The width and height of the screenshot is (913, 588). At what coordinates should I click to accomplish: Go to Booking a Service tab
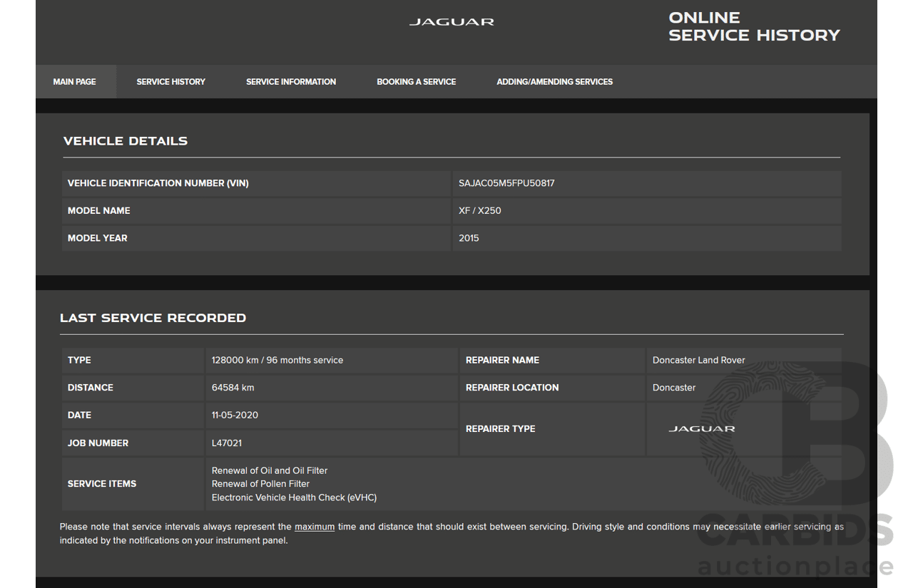[x=417, y=82]
